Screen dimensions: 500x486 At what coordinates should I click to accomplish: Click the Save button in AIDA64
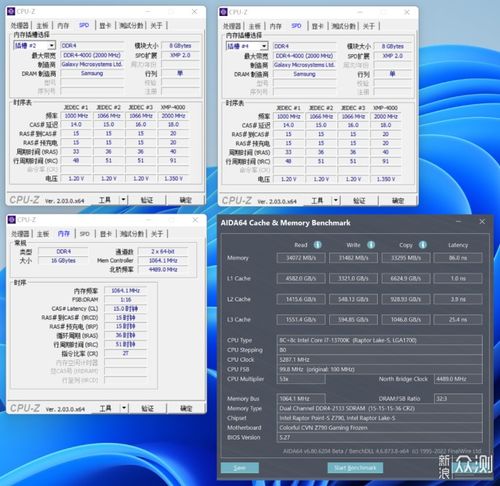tap(240, 468)
